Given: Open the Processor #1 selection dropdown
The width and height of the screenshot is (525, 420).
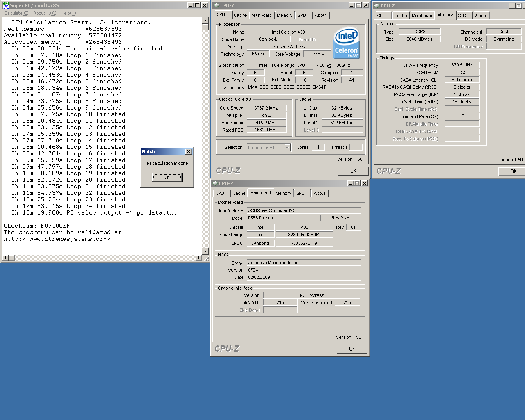Looking at the screenshot, I should 288,148.
